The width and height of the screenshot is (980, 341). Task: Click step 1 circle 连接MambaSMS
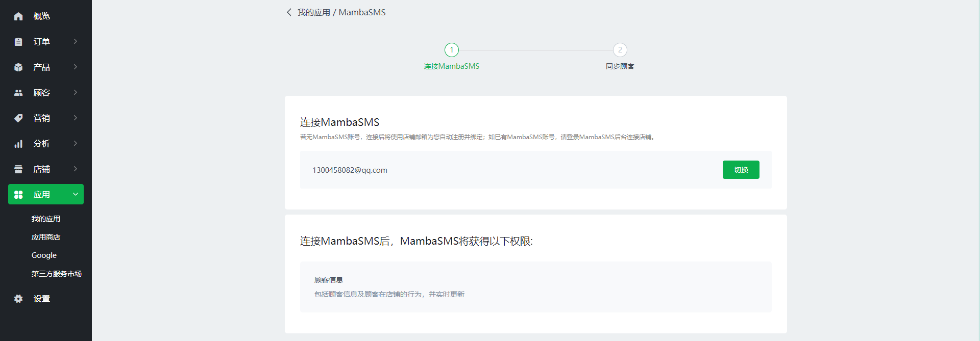pyautogui.click(x=452, y=50)
